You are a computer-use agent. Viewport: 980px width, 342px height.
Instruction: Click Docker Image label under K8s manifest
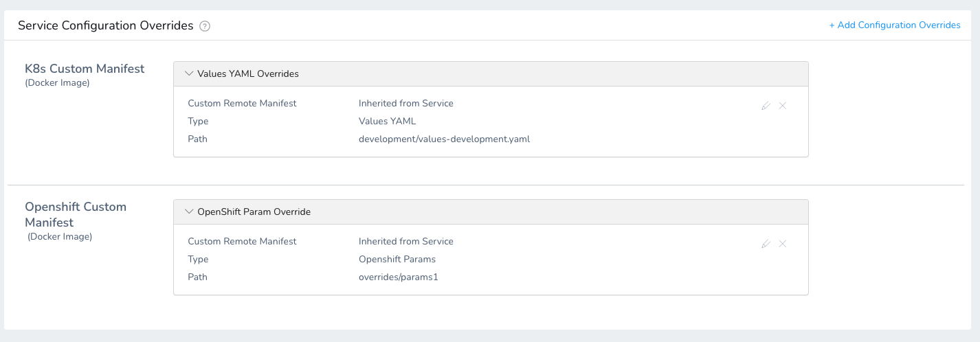(x=57, y=83)
